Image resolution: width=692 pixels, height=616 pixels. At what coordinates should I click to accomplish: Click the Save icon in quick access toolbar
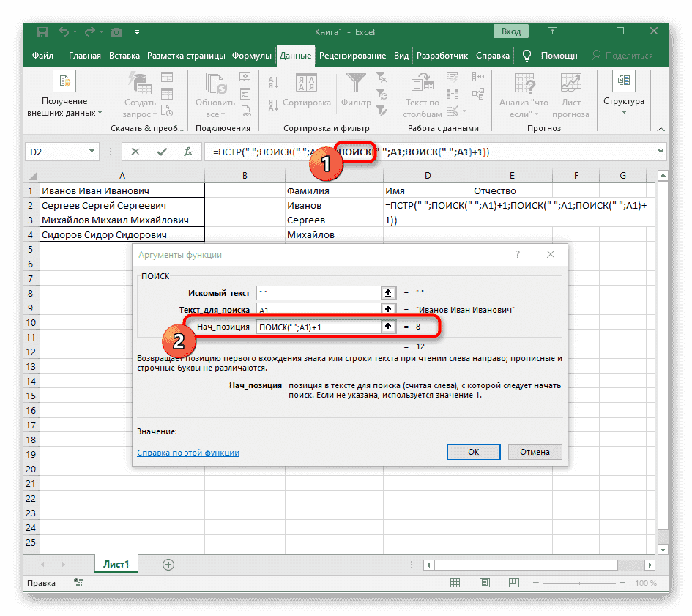(x=42, y=32)
